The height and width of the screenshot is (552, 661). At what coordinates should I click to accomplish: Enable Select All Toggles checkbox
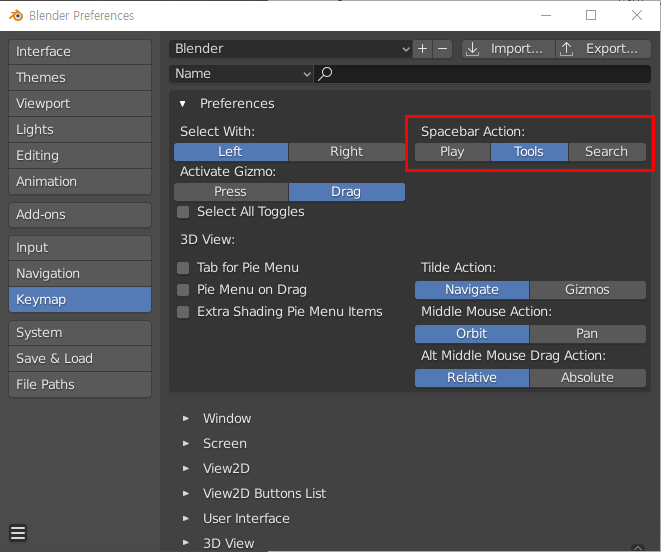click(x=183, y=212)
